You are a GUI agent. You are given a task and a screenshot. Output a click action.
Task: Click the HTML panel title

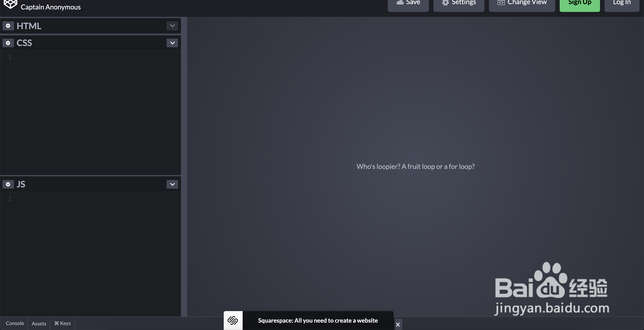[29, 26]
